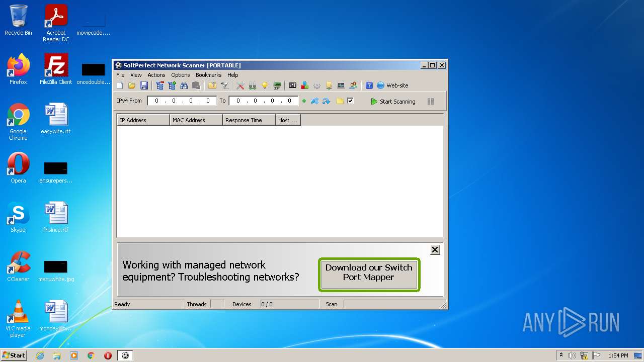
Task: Click the blue curved arrows icon by the IP range
Action: tap(327, 101)
